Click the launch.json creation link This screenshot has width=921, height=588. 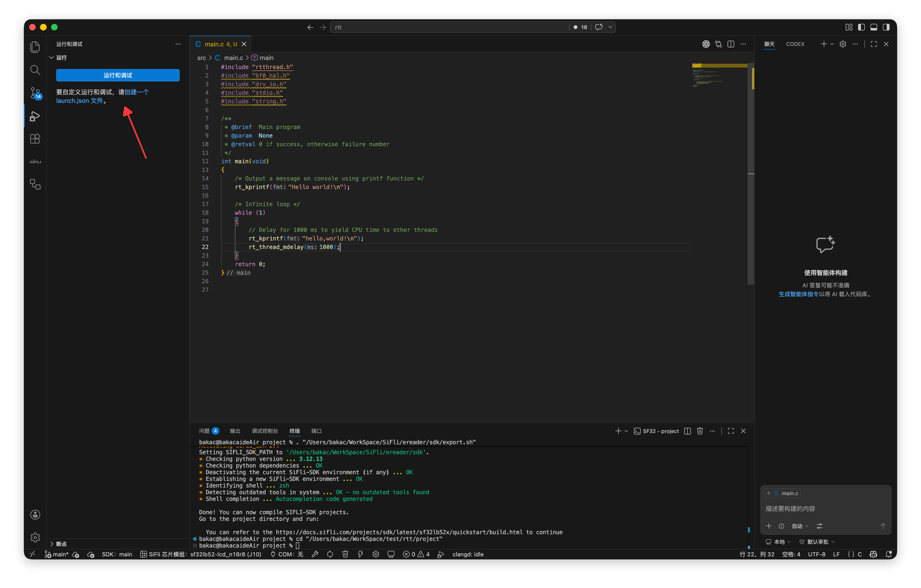(x=72, y=100)
